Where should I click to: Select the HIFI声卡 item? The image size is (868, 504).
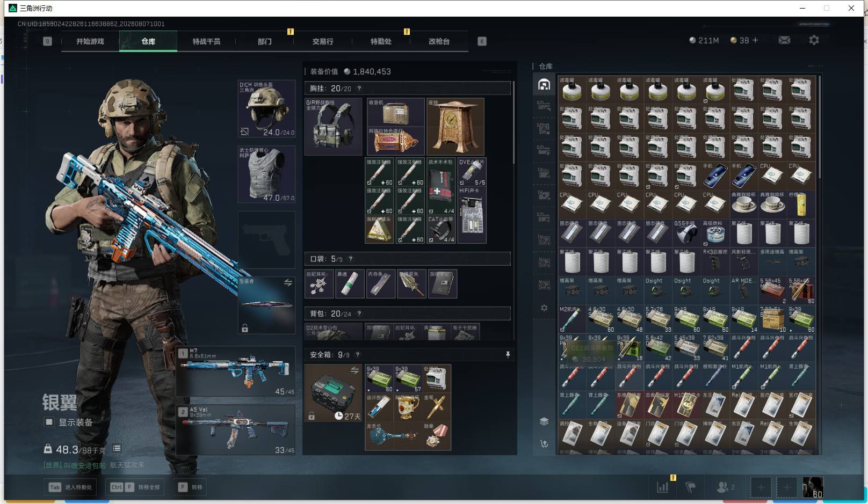[472, 215]
